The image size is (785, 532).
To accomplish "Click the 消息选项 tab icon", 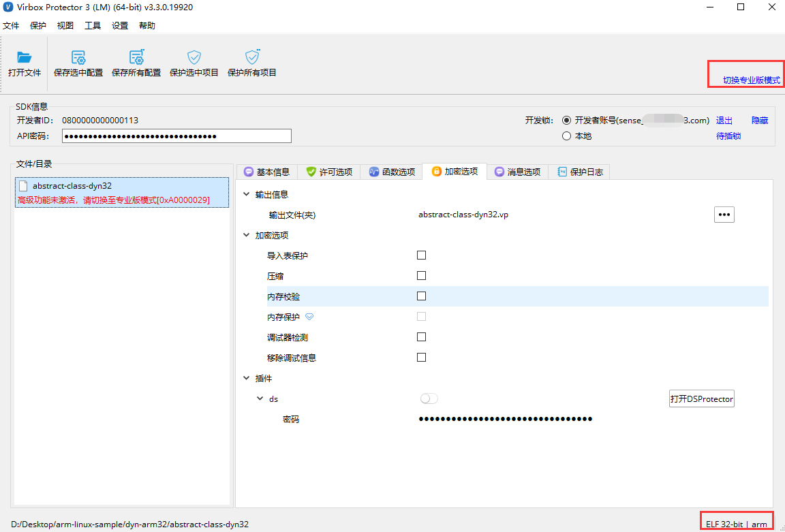I will (x=499, y=172).
